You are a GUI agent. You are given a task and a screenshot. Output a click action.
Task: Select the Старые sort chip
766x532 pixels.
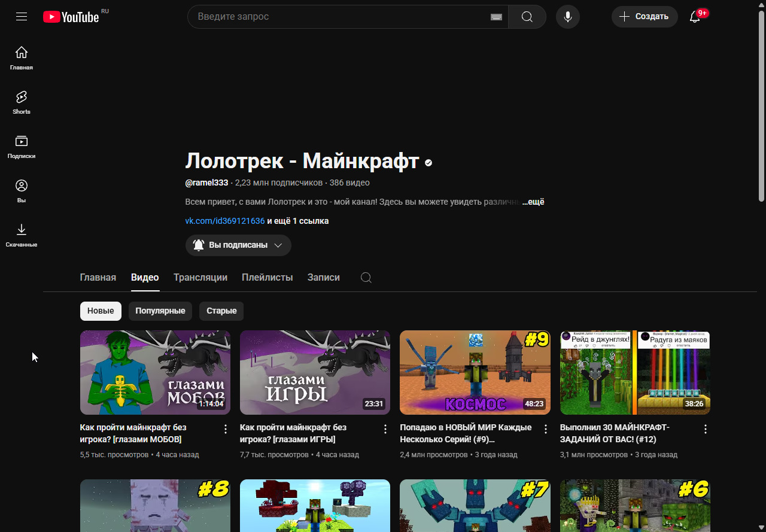[x=221, y=311]
